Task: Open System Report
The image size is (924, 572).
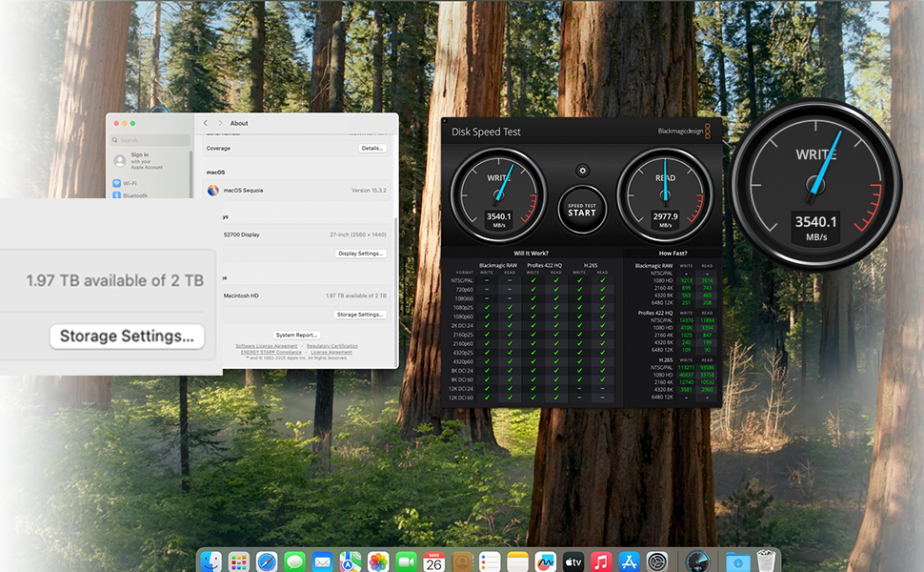Action: pos(297,336)
